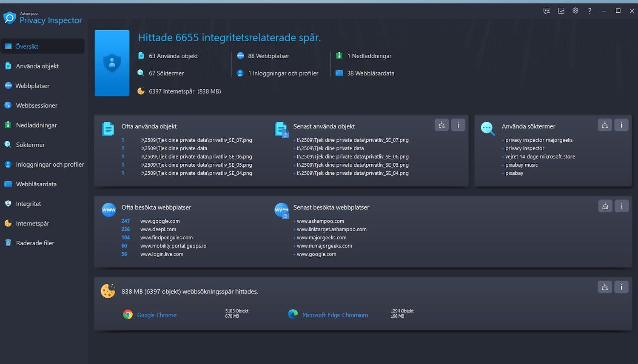The image size is (638, 364).
Task: Click the Microsoft Edge Chromium link
Action: tap(335, 315)
